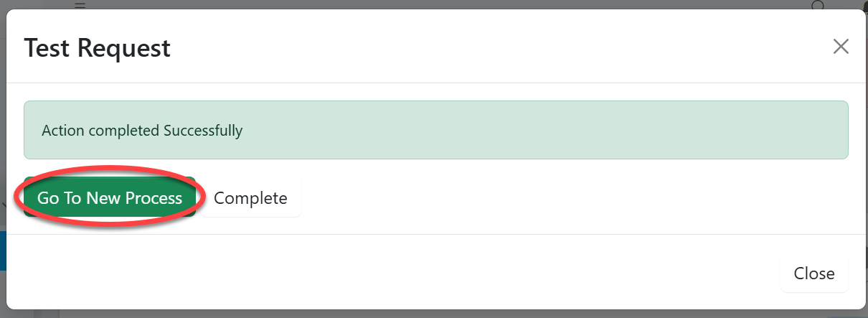Click the Complete button
The width and height of the screenshot is (868, 318).
click(250, 198)
